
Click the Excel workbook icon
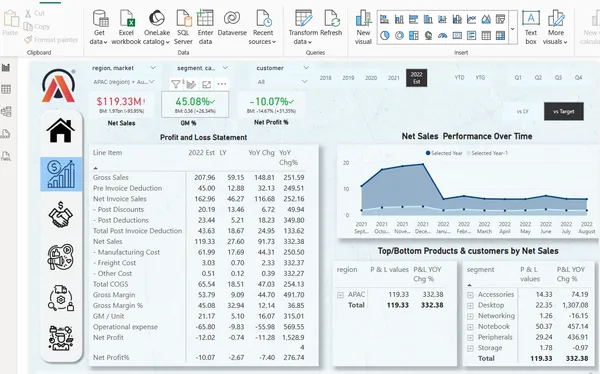coord(126,18)
